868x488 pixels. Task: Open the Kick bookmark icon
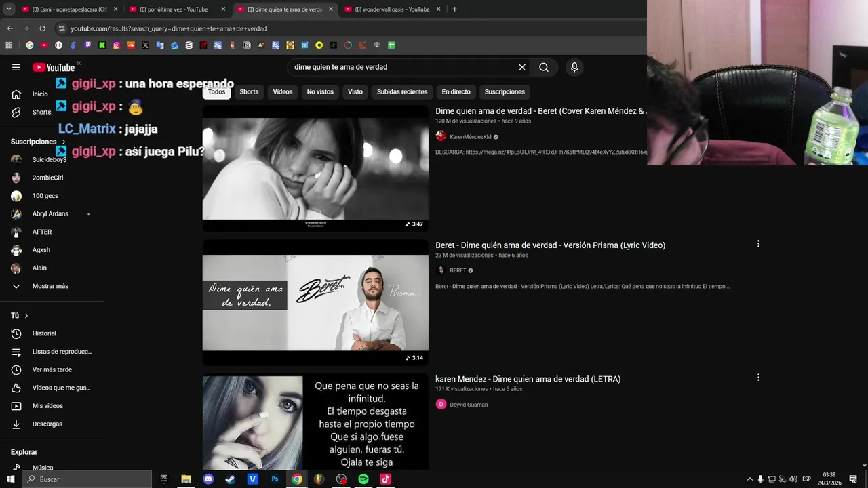[102, 45]
